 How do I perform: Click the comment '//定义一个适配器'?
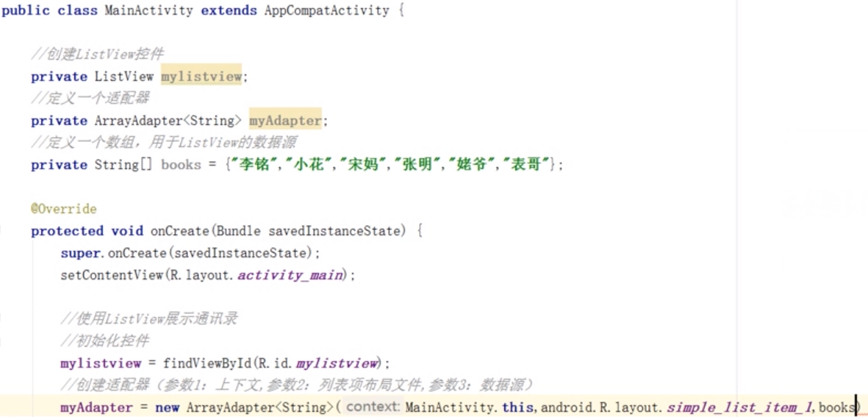point(90,99)
